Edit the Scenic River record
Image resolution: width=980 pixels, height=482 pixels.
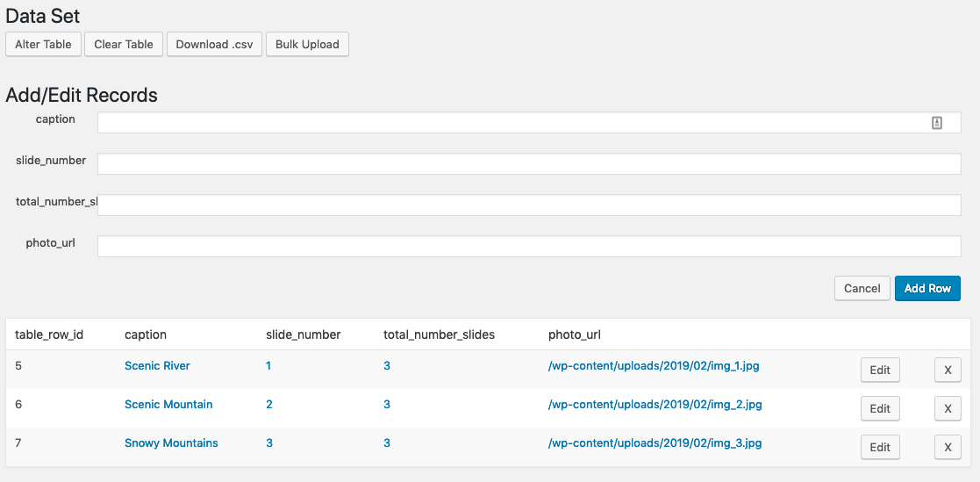click(880, 370)
